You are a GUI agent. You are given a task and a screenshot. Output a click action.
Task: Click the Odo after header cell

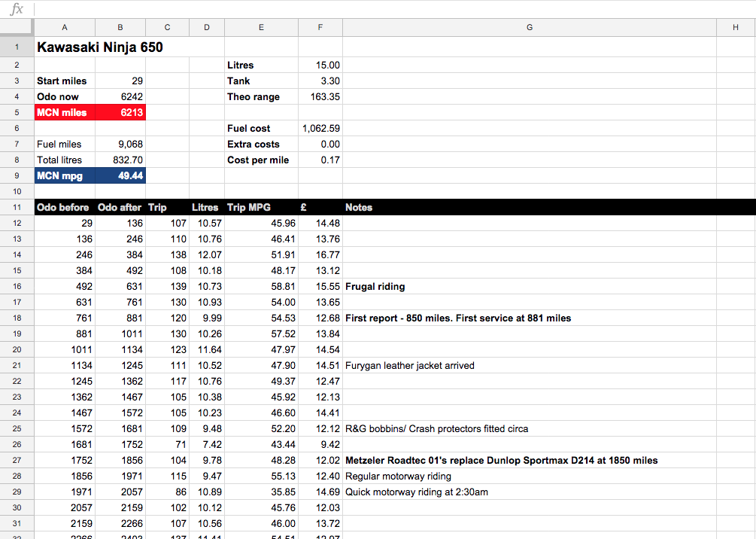120,208
